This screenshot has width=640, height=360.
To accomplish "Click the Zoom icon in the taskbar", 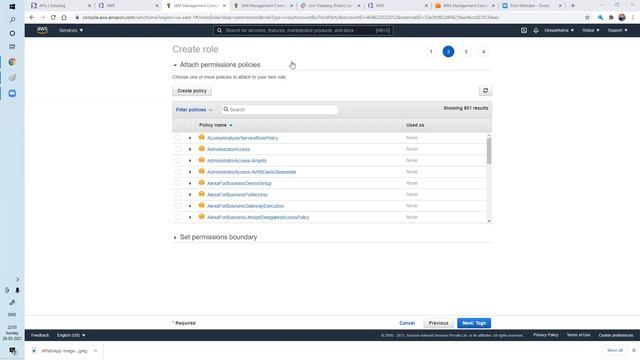I will coord(12,93).
